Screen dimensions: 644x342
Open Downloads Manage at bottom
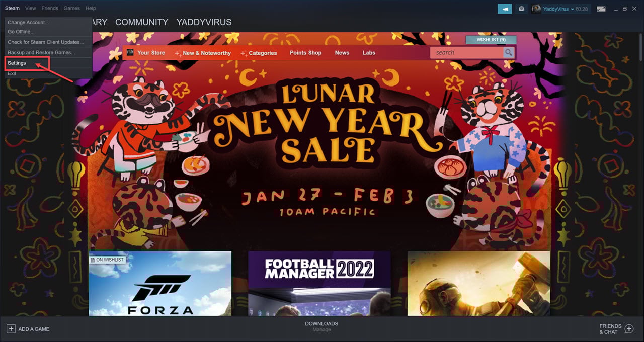pos(321,326)
